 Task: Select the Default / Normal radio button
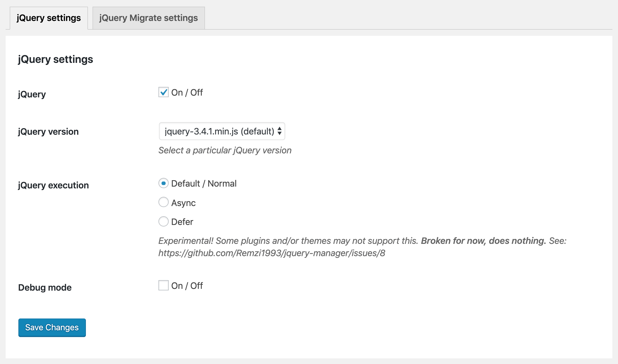(163, 183)
